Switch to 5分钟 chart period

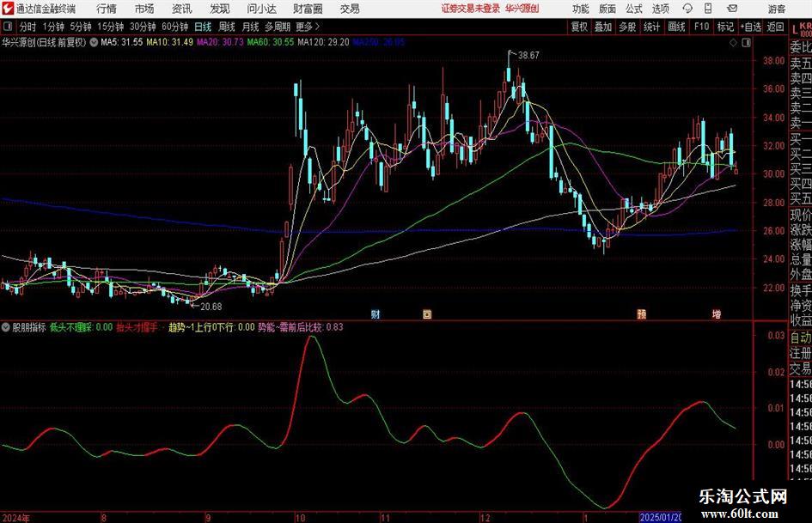click(81, 27)
